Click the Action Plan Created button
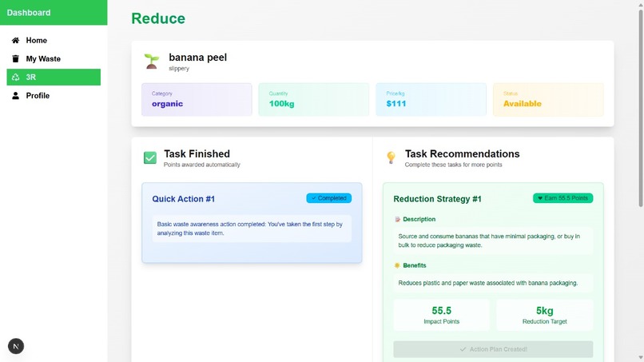Image resolution: width=644 pixels, height=362 pixels. tap(493, 349)
